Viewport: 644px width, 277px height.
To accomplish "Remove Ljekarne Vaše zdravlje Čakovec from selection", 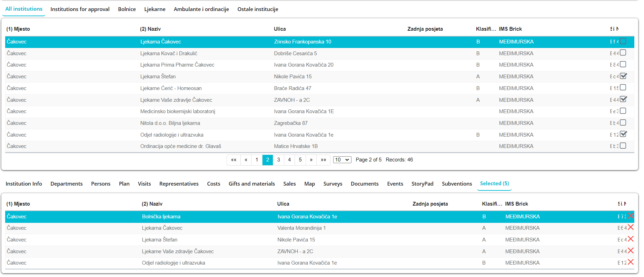I will coord(631,251).
